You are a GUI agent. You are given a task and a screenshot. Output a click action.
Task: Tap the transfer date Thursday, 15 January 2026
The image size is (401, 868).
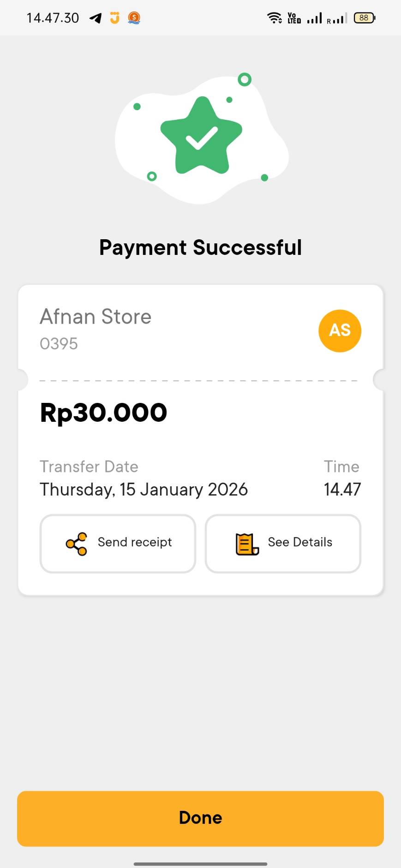click(x=144, y=490)
